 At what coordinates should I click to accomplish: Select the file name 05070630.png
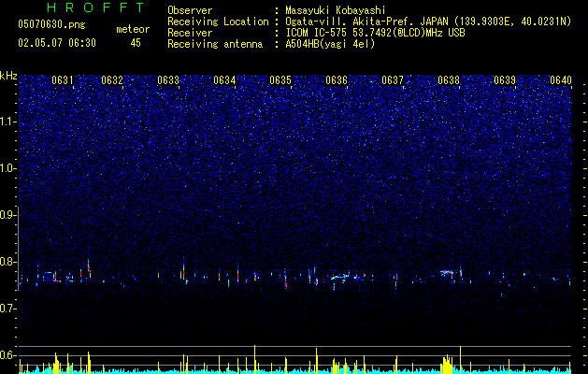pos(51,25)
